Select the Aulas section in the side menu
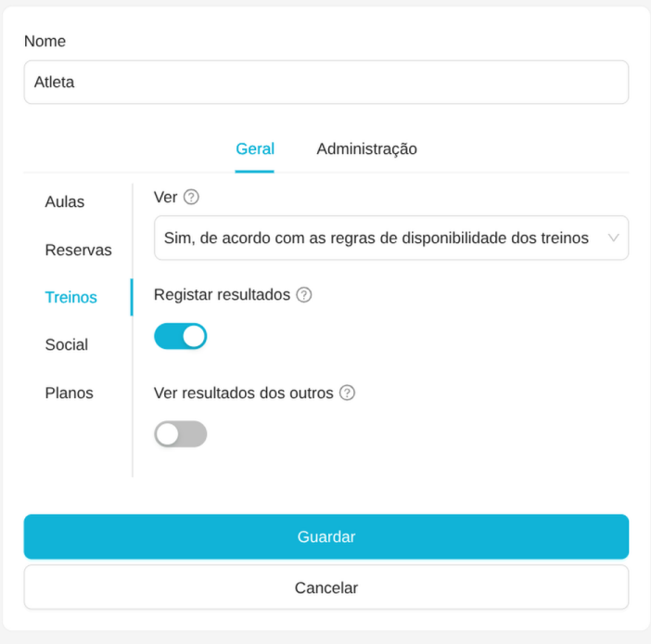Screen dimensions: 651x644 tap(65, 201)
